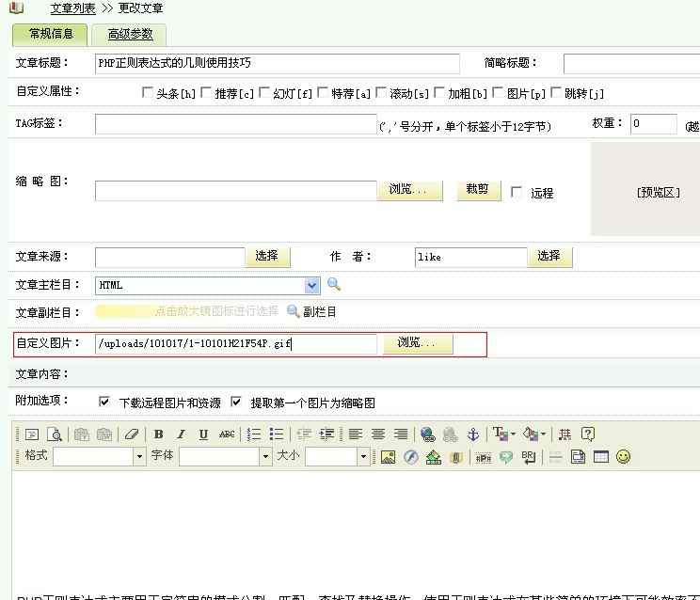Open the 格式 format dropdown
The height and width of the screenshot is (600, 700).
pyautogui.click(x=100, y=456)
